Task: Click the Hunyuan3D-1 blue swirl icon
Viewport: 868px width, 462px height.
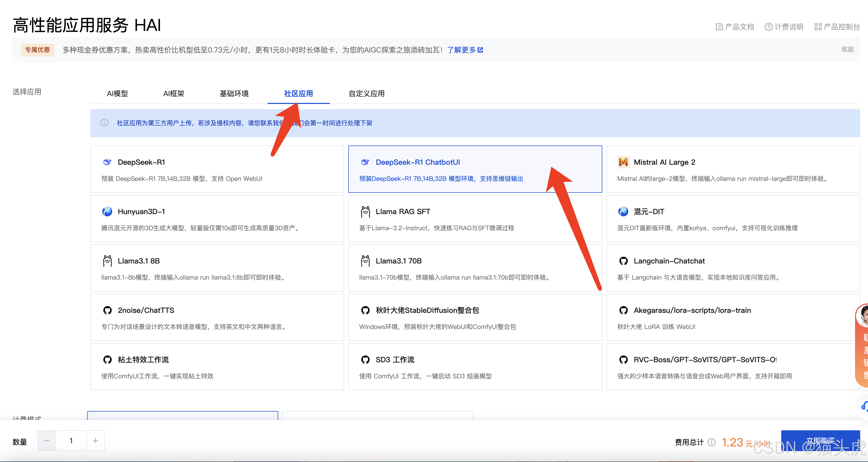Action: point(107,212)
